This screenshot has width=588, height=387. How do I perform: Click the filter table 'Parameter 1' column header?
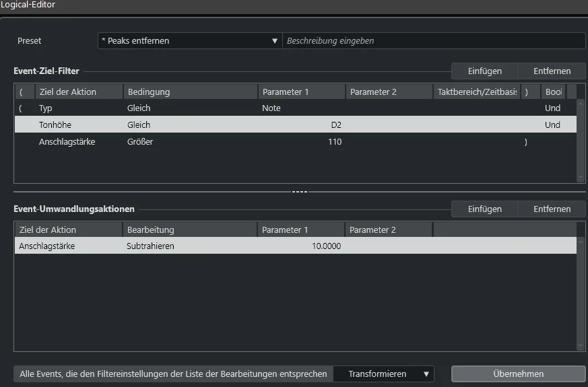(x=302, y=92)
